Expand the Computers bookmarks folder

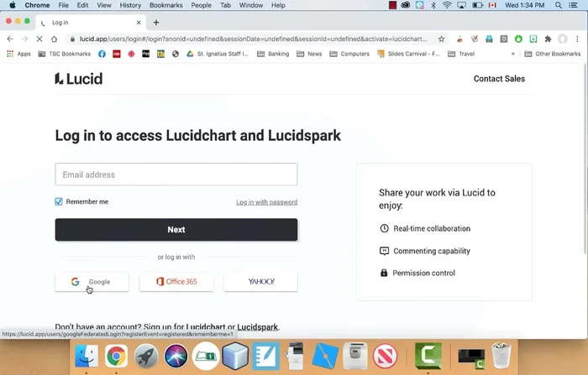(x=349, y=54)
